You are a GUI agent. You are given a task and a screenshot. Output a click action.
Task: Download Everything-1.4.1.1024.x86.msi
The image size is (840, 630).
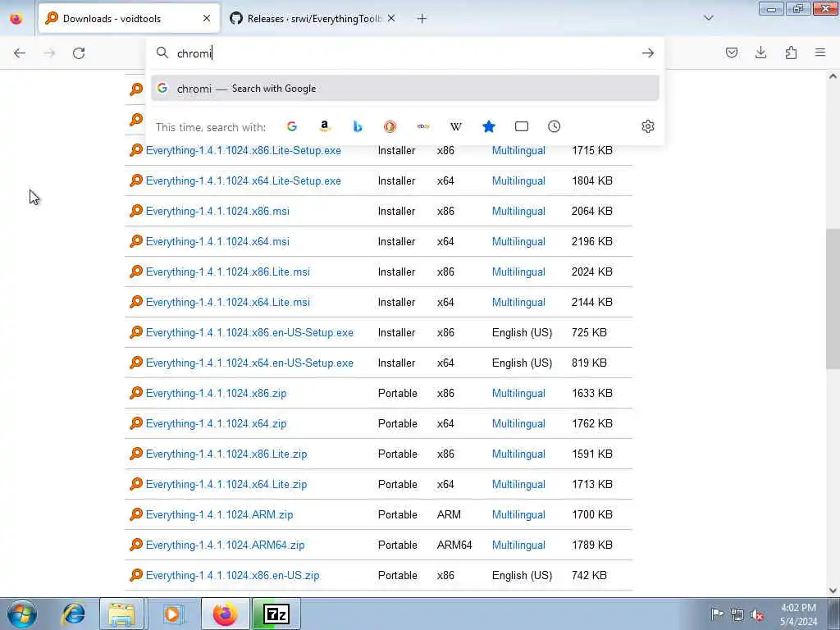(217, 211)
